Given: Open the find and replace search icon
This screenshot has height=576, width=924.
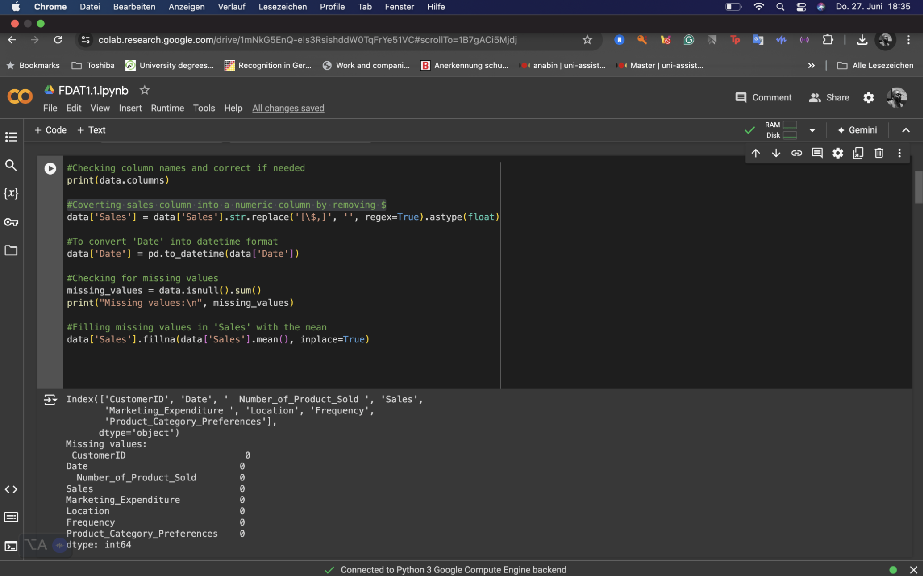Looking at the screenshot, I should pos(11,165).
